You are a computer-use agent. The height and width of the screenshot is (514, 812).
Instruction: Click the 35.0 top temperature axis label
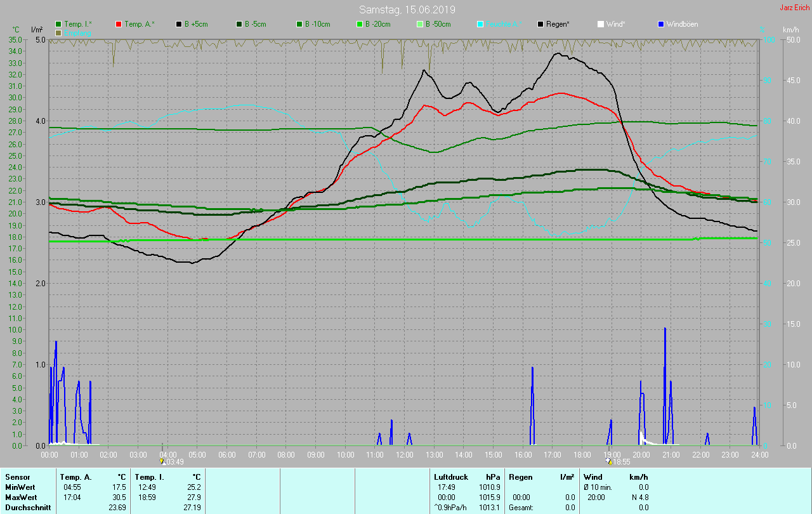pyautogui.click(x=16, y=39)
